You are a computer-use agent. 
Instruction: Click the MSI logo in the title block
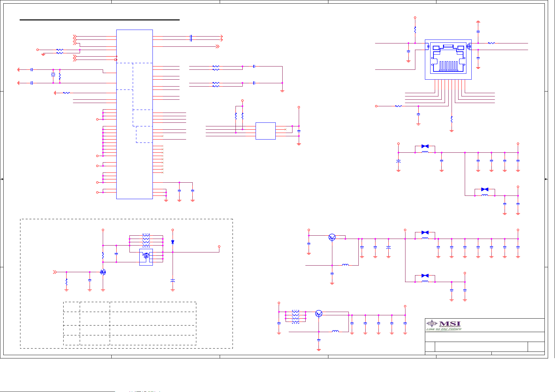[x=444, y=326]
